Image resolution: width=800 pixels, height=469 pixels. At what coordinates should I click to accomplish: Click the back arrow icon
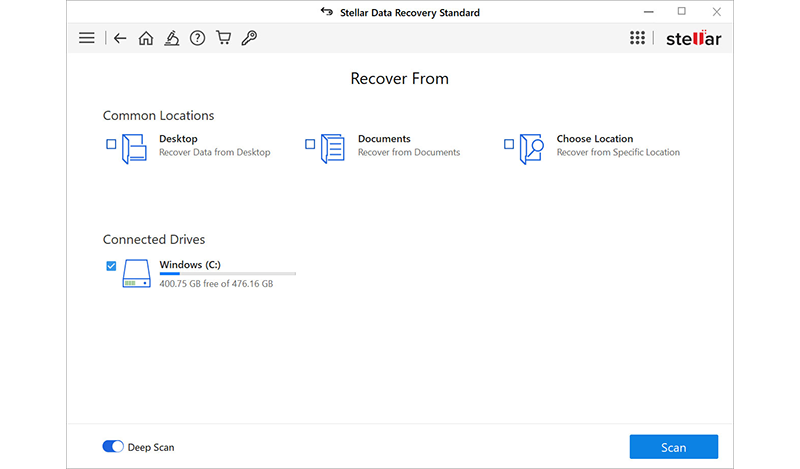pyautogui.click(x=120, y=38)
